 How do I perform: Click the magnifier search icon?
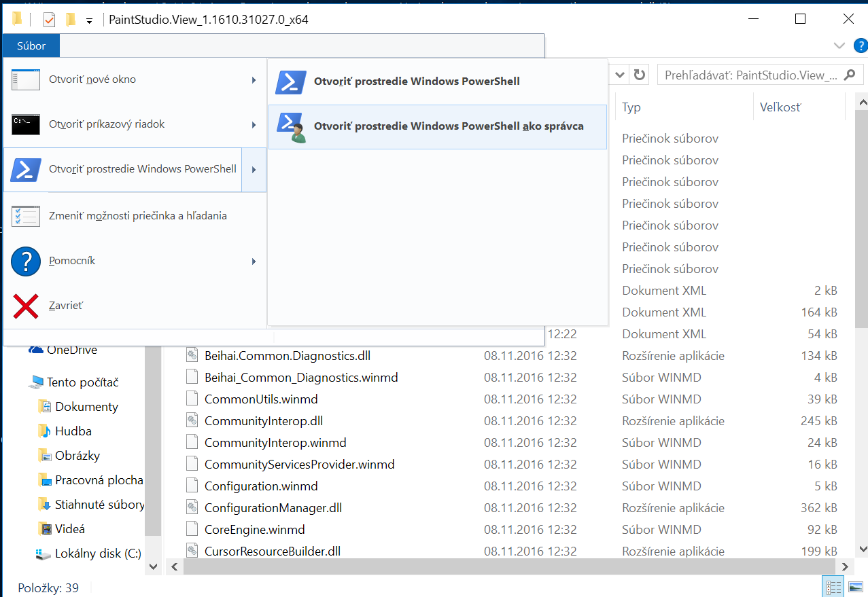pyautogui.click(x=849, y=75)
